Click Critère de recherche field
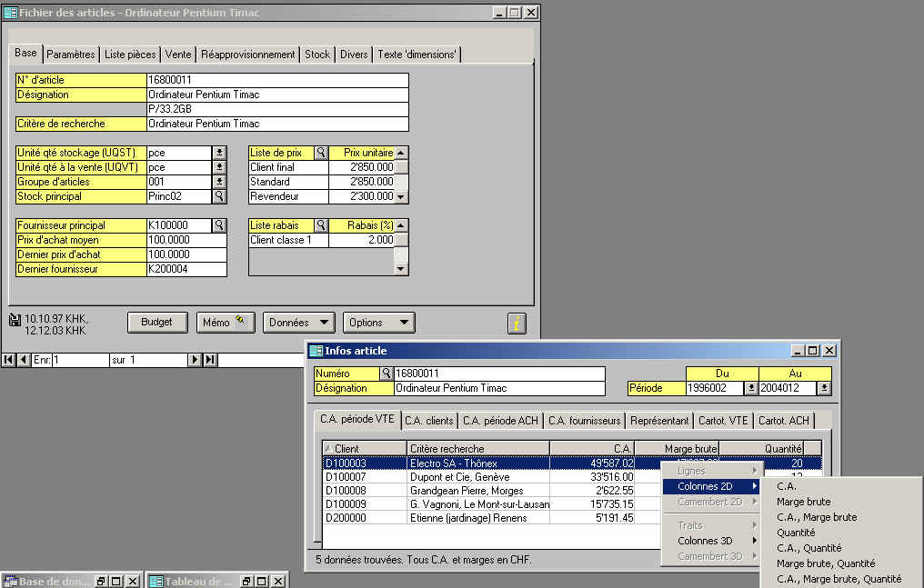Viewport: 924px width, 588px height. click(x=277, y=124)
